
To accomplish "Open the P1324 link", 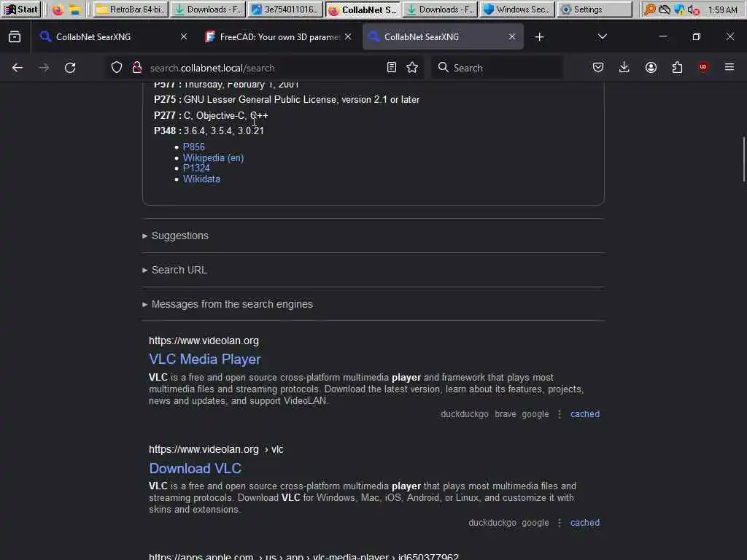I will click(196, 168).
